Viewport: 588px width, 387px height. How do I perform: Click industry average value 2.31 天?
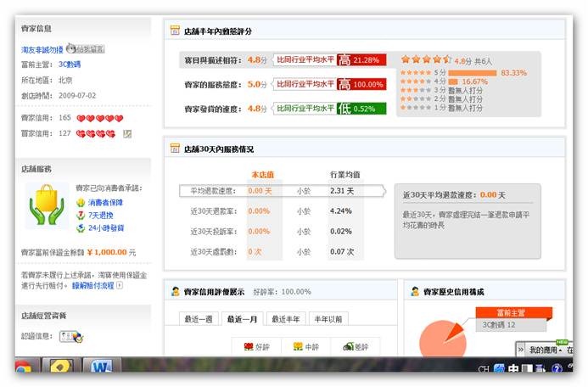pos(342,191)
